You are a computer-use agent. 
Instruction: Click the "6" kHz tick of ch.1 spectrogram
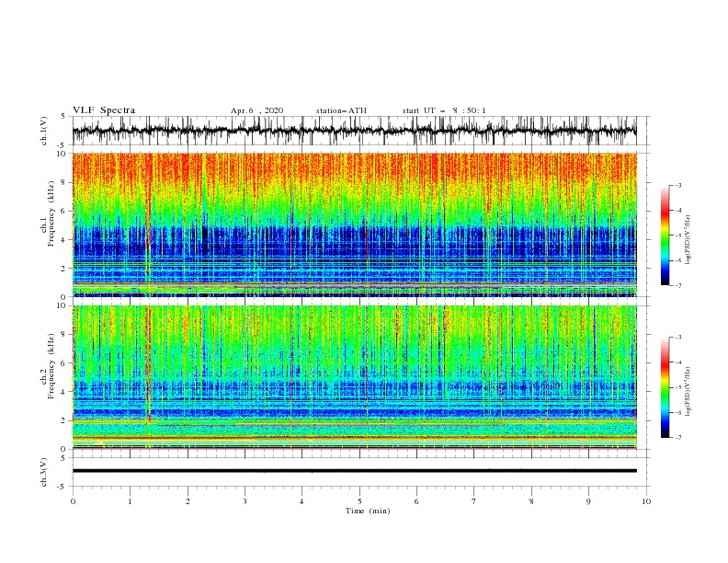pos(63,211)
